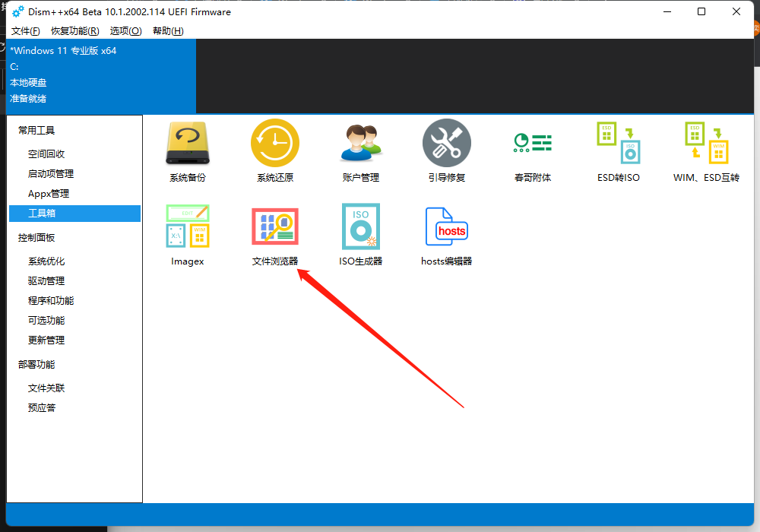
Task: Launch the ESD转ISO converter
Action: 618,150
